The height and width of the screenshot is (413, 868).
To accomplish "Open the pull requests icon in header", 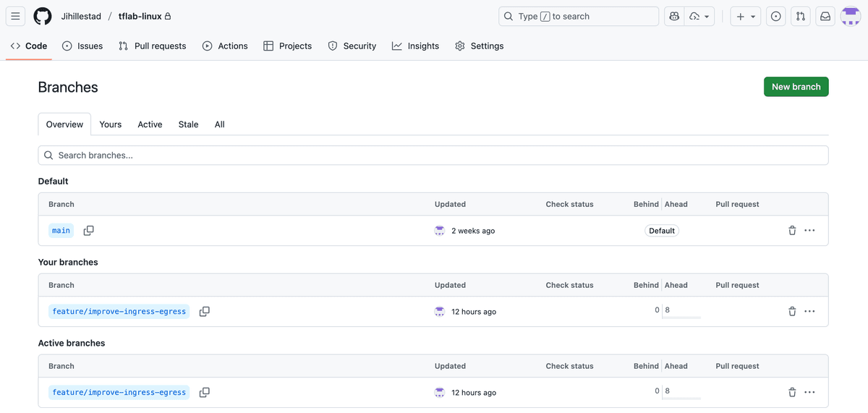I will [800, 16].
